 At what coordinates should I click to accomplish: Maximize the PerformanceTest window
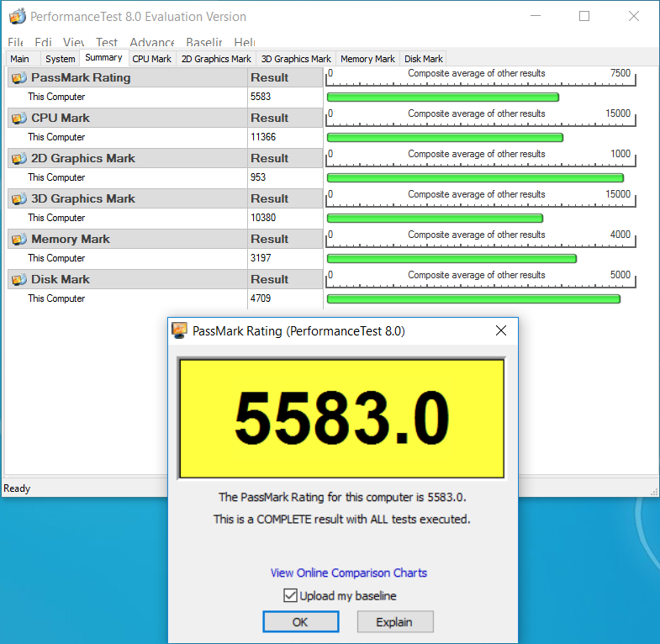pyautogui.click(x=584, y=16)
